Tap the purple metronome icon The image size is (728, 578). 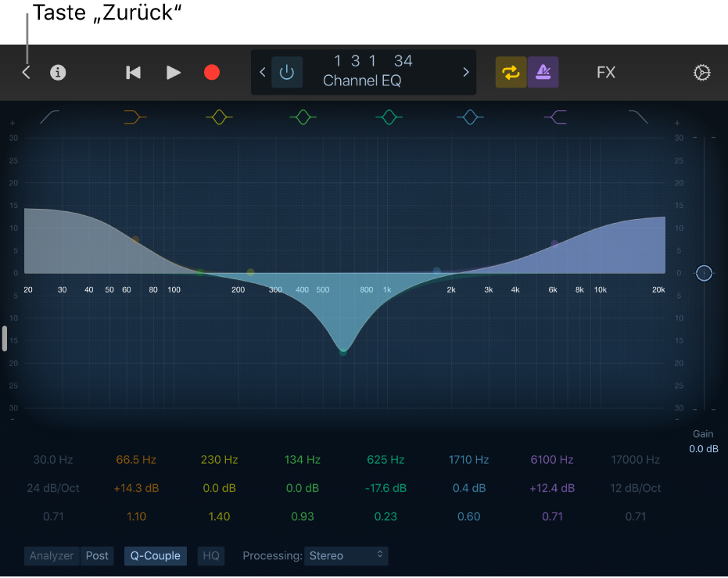coord(543,72)
